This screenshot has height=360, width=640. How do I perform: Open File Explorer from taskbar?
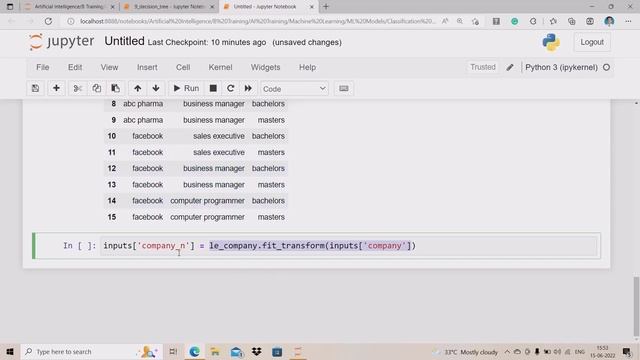(215, 351)
